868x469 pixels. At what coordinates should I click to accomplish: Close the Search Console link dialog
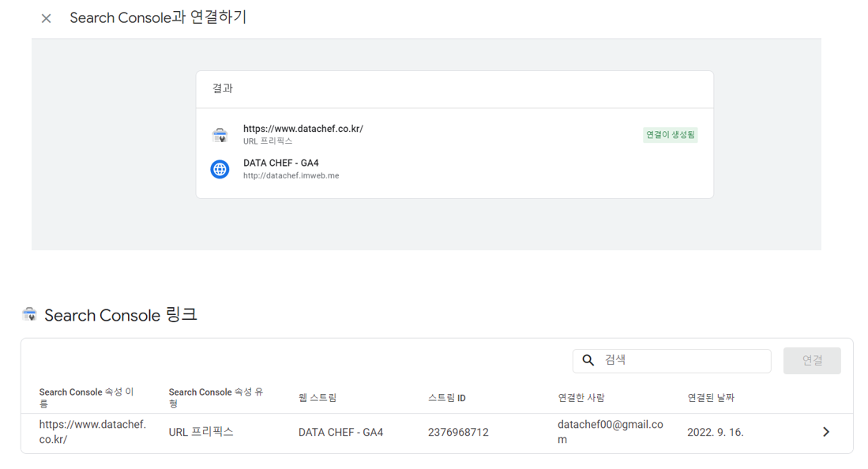pos(47,18)
